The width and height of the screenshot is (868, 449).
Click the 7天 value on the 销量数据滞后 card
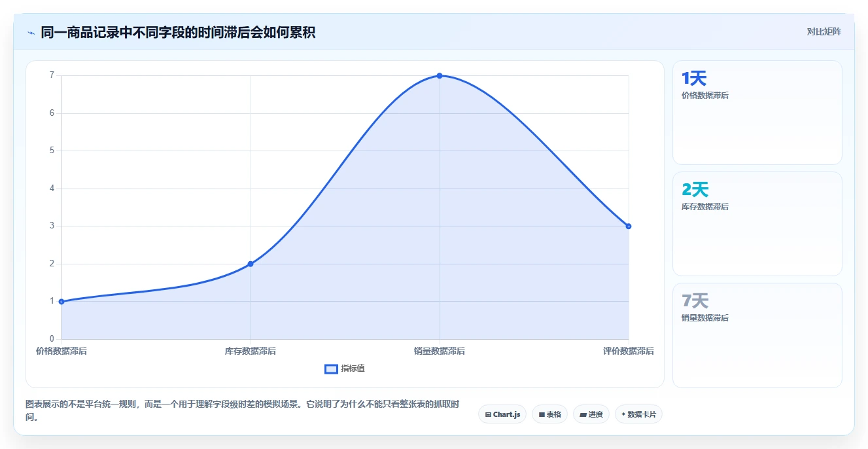[695, 301]
